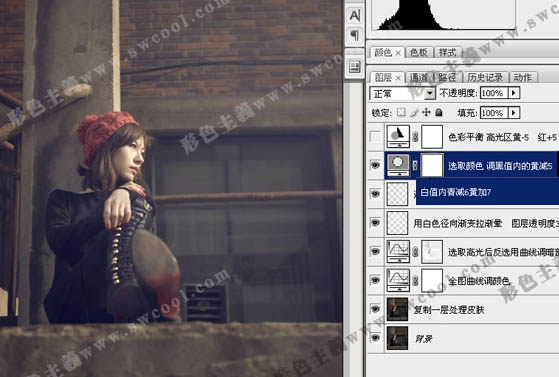Select layer name 色彩平衡 高光区黄-5
Image resolution: width=559 pixels, height=377 pixels.
point(488,137)
